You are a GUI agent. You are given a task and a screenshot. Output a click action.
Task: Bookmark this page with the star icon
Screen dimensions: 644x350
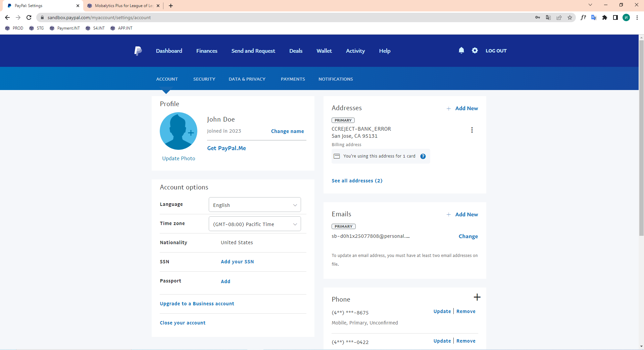[570, 17]
